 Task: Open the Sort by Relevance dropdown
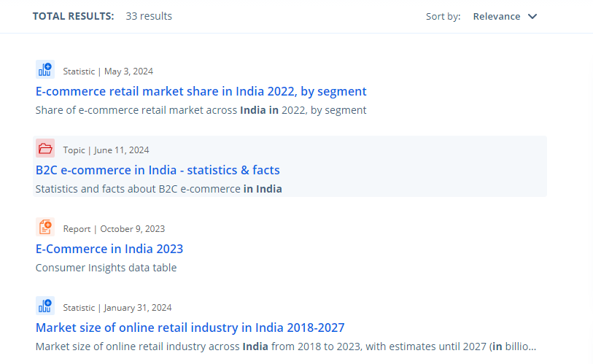[x=505, y=17]
